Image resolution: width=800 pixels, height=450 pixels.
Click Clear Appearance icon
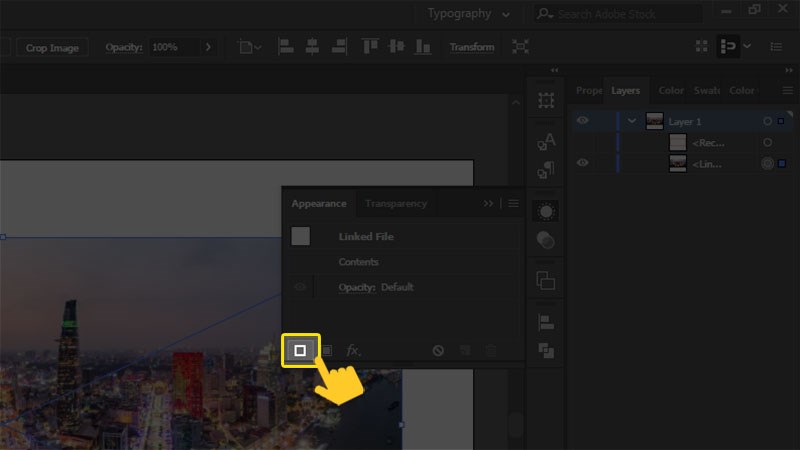pos(438,350)
